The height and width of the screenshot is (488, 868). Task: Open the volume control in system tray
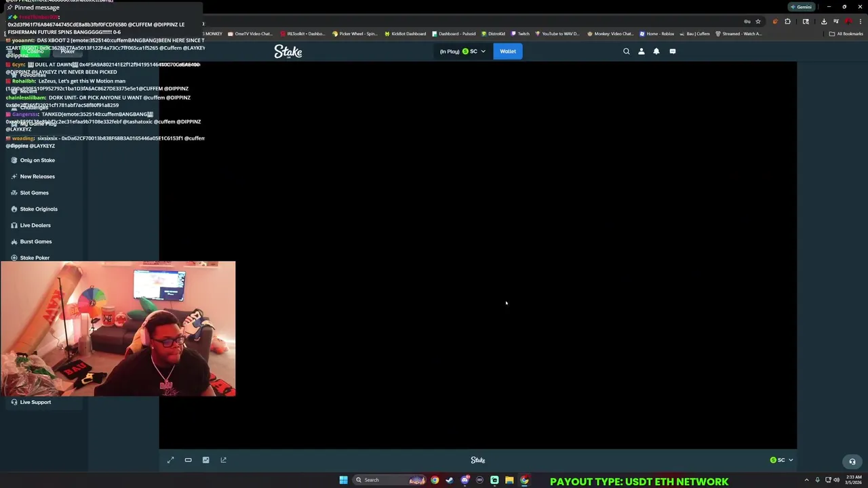click(837, 480)
